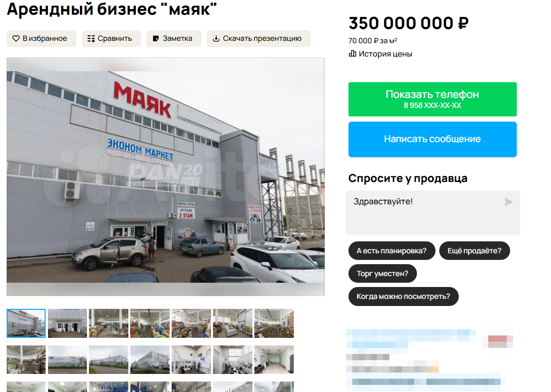
Task: Open the price history chart icon
Action: [352, 53]
